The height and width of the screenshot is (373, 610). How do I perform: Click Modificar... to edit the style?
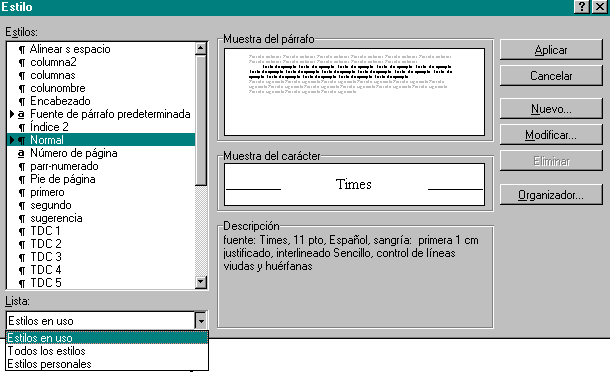[x=551, y=135]
